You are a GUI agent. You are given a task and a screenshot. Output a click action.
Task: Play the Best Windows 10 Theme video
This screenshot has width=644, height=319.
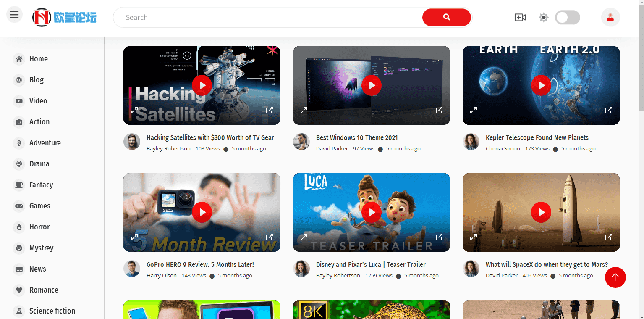pyautogui.click(x=372, y=86)
